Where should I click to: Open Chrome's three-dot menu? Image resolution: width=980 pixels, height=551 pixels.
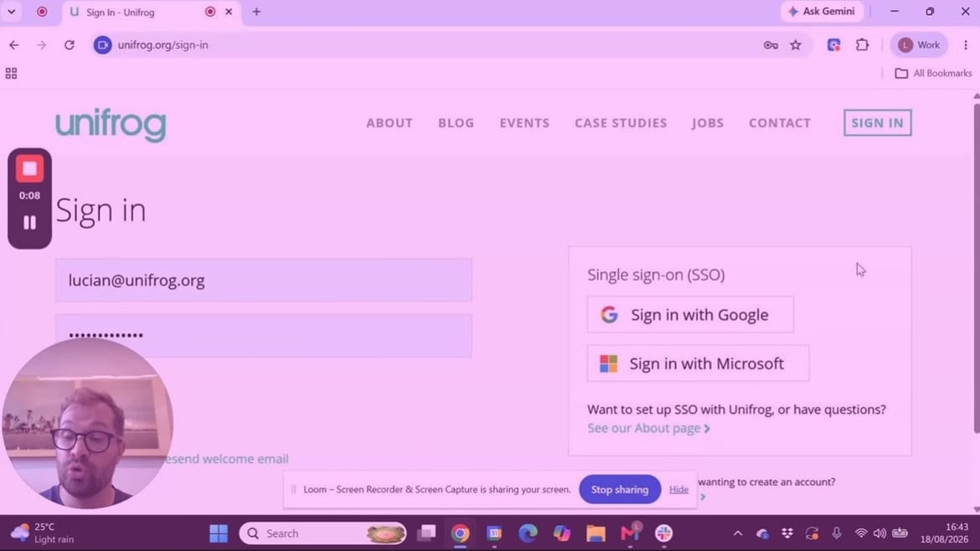point(966,45)
